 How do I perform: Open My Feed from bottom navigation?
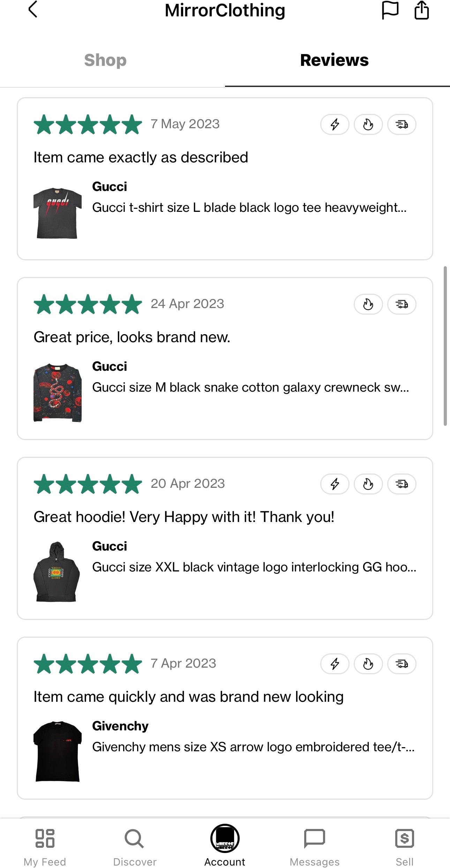(x=45, y=838)
